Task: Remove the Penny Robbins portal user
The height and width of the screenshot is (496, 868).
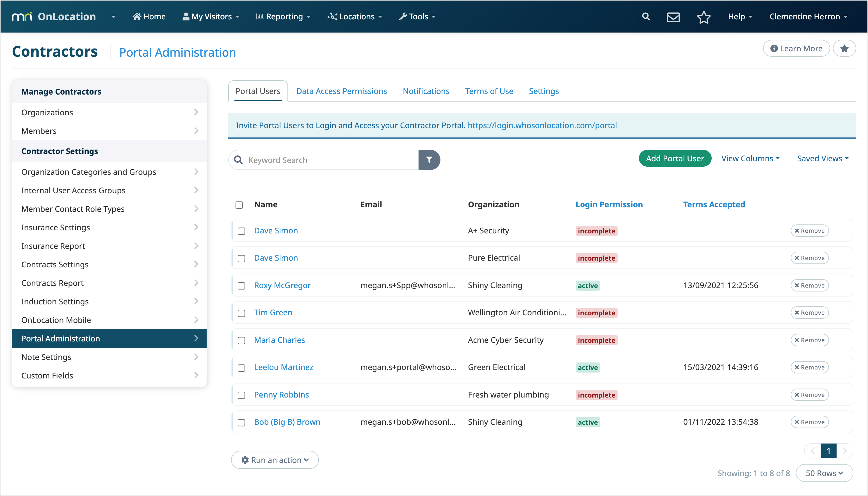Action: [x=809, y=395]
